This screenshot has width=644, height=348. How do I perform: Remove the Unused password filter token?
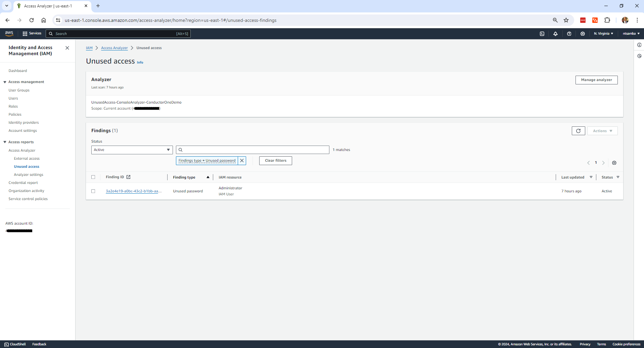coord(242,161)
